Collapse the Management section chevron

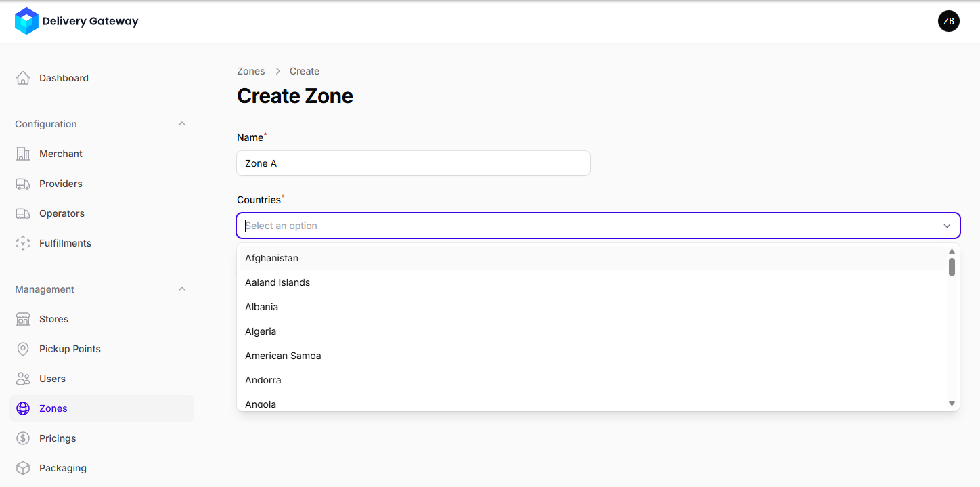point(181,289)
